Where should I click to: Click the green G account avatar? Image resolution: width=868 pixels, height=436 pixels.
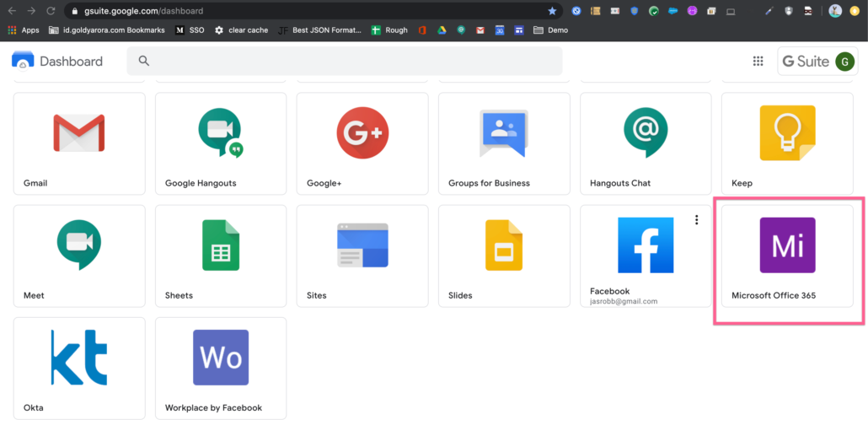pyautogui.click(x=844, y=62)
